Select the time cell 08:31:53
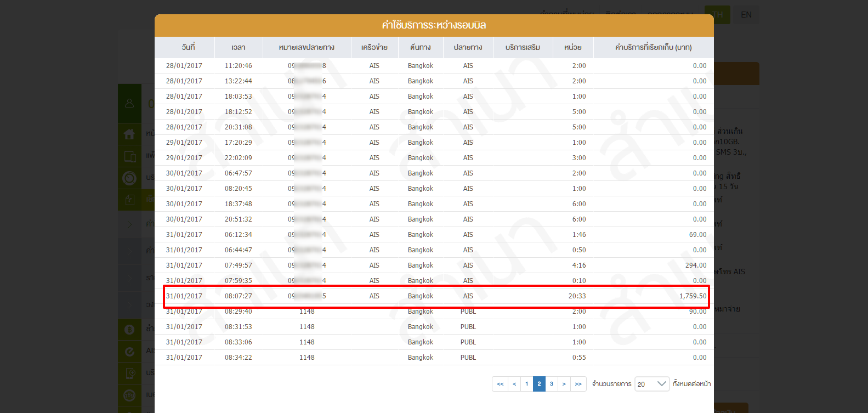Viewport: 868px width, 413px height. point(239,327)
